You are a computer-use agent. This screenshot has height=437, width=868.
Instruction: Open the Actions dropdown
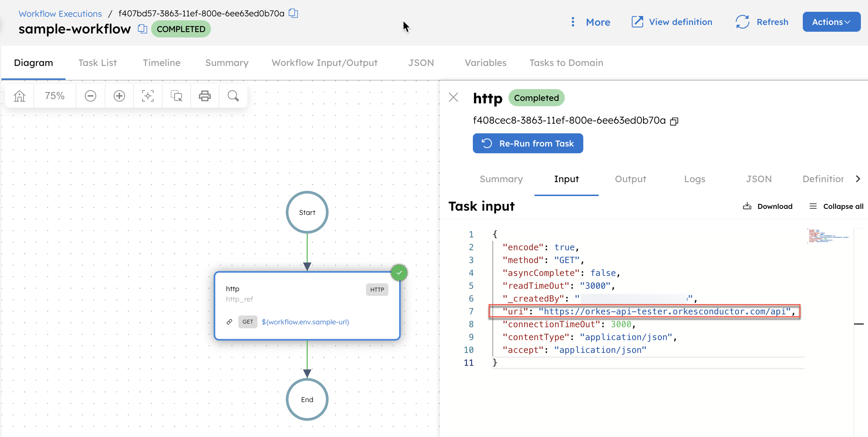coord(832,22)
